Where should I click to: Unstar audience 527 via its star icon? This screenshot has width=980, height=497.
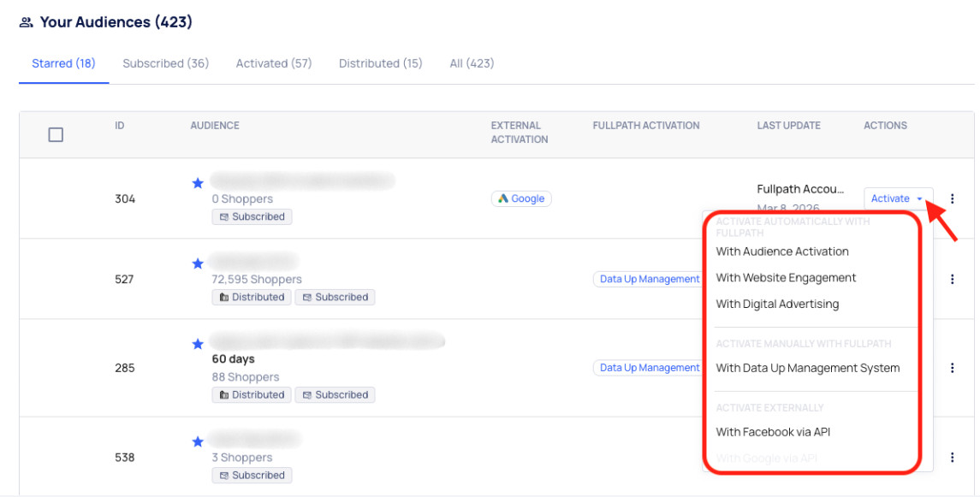(198, 263)
